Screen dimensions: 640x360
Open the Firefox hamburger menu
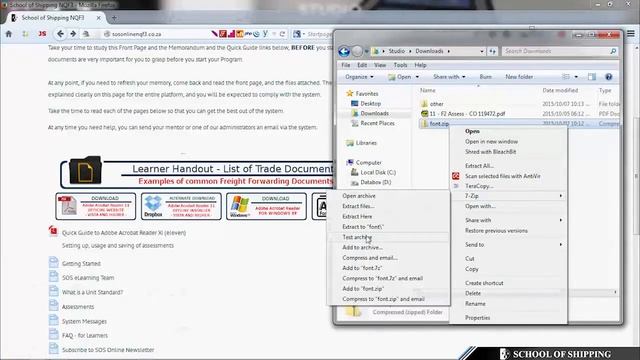coord(631,33)
